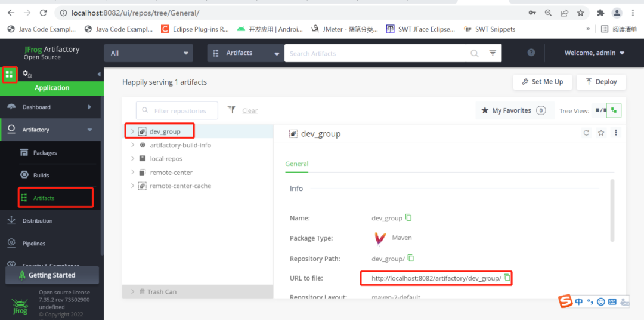The height and width of the screenshot is (320, 644).
Task: Open browser extensions puzzle icon
Action: click(x=600, y=13)
